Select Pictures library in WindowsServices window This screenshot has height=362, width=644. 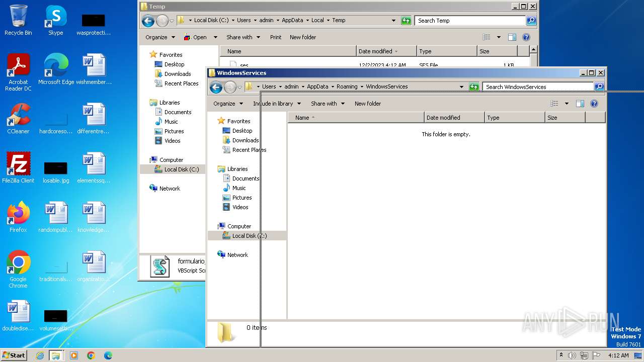point(242,198)
